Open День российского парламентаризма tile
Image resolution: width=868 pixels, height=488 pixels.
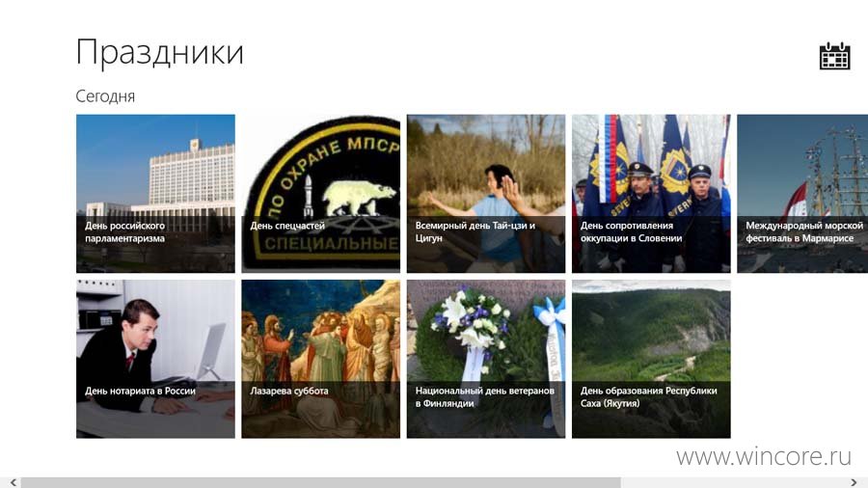(155, 194)
